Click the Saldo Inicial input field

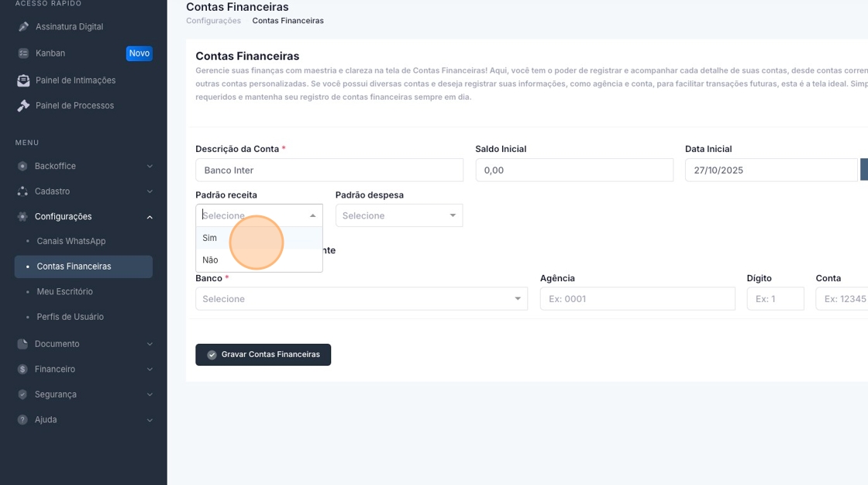point(574,170)
